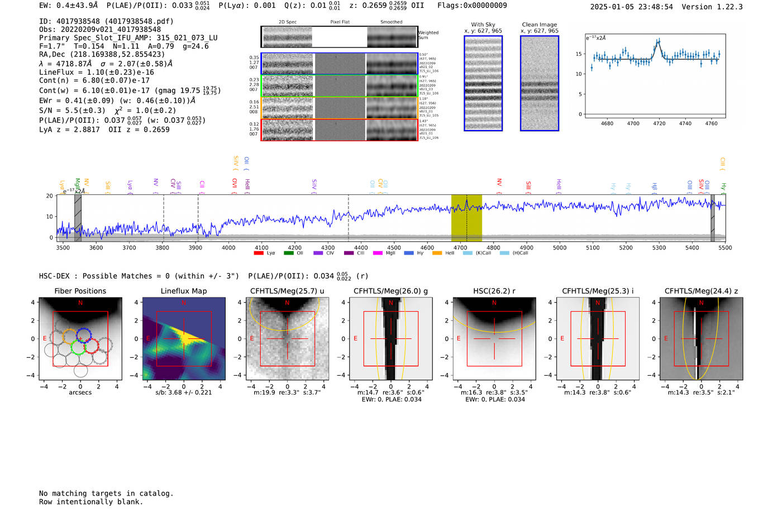The height and width of the screenshot is (532, 782).
Task: Select the Clean Image cutout
Action: tap(540, 83)
